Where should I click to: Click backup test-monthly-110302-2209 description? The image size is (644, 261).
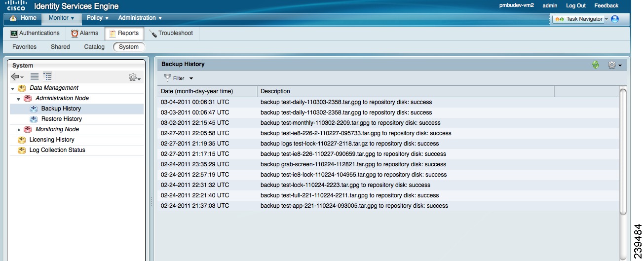350,123
